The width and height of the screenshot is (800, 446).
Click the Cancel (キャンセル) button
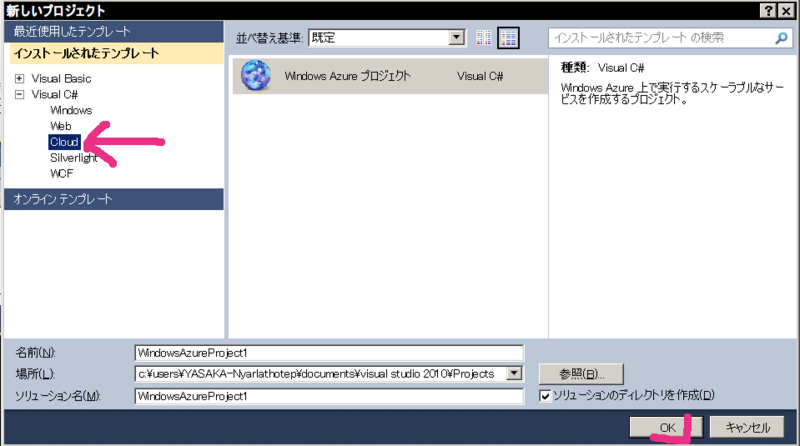(x=747, y=428)
